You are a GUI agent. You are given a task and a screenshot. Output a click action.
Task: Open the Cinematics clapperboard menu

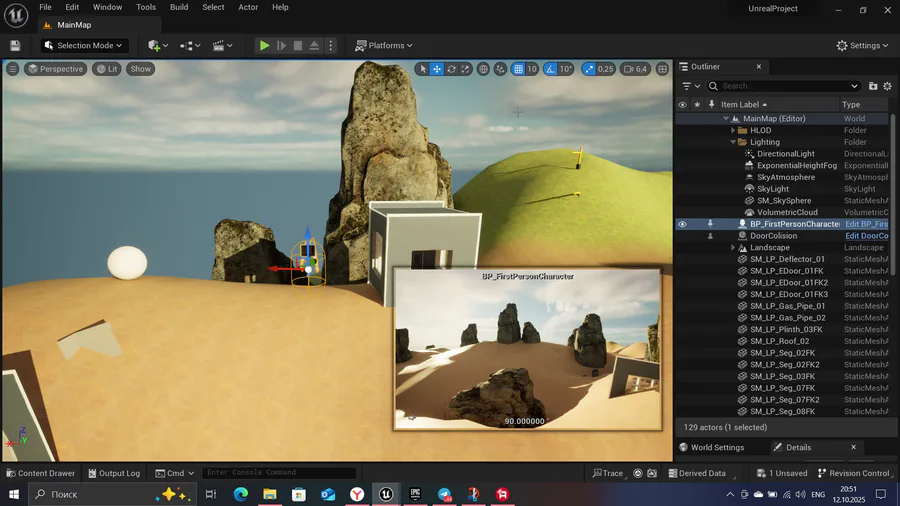(222, 45)
